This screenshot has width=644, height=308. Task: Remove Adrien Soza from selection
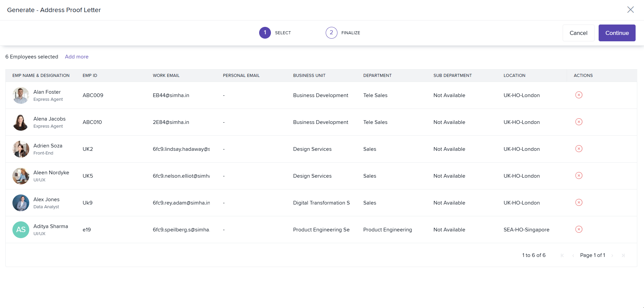coord(579,149)
